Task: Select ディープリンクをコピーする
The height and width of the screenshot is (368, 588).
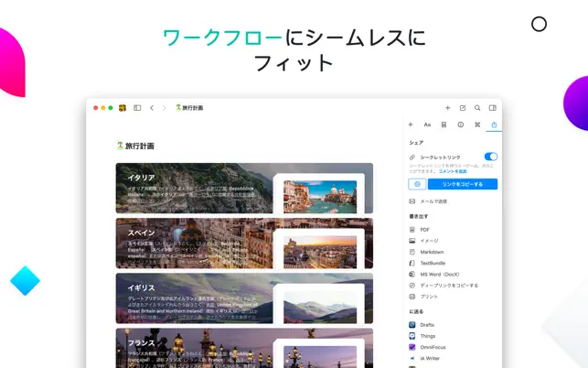Action: coord(449,286)
